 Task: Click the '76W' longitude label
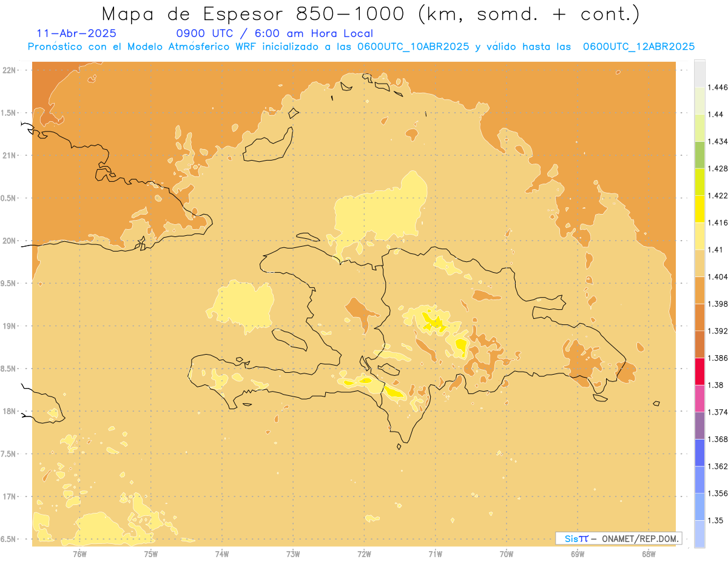(79, 554)
